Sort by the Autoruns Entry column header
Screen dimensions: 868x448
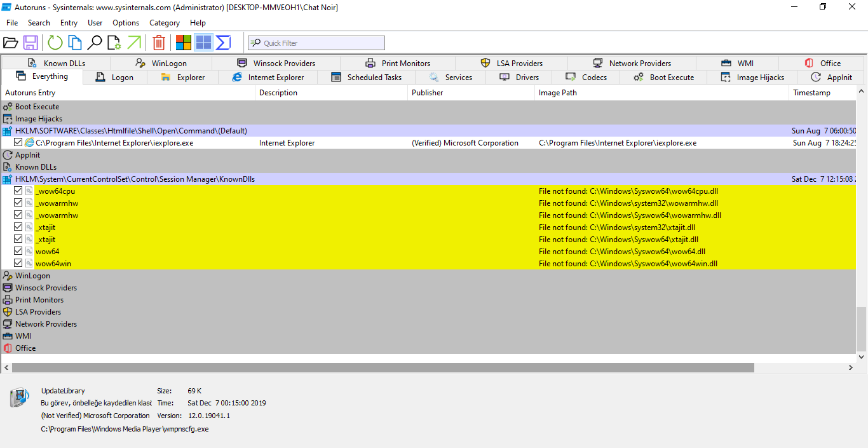click(128, 93)
